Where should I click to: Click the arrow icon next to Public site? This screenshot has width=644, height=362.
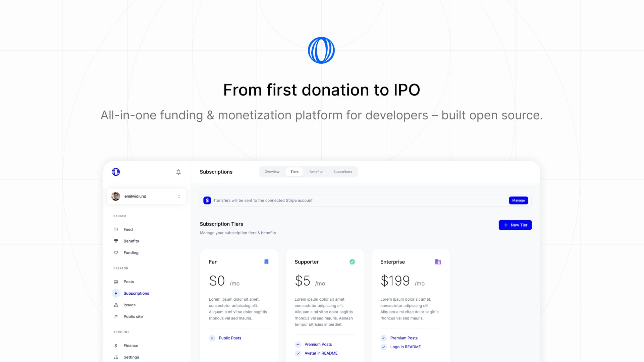[x=116, y=316]
